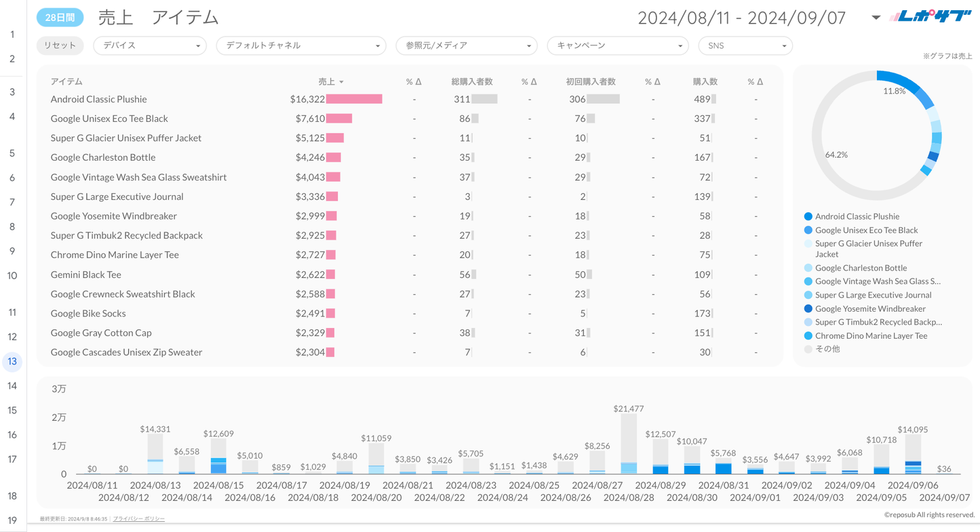Click the レポサブ logo icon
The height and width of the screenshot is (532, 980).
(930, 17)
